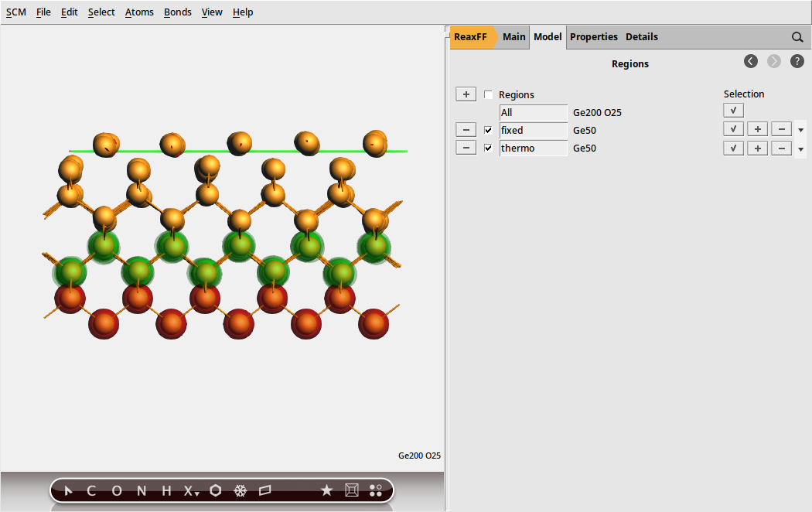Open the Atoms menu
The width and height of the screenshot is (812, 512).
139,12
